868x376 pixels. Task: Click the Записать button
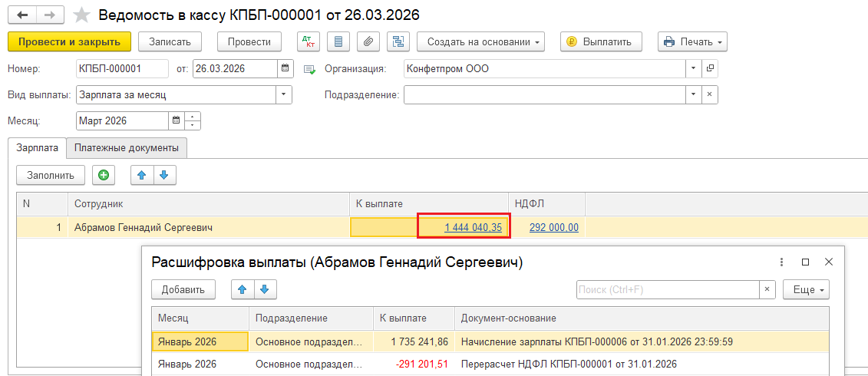pos(170,41)
